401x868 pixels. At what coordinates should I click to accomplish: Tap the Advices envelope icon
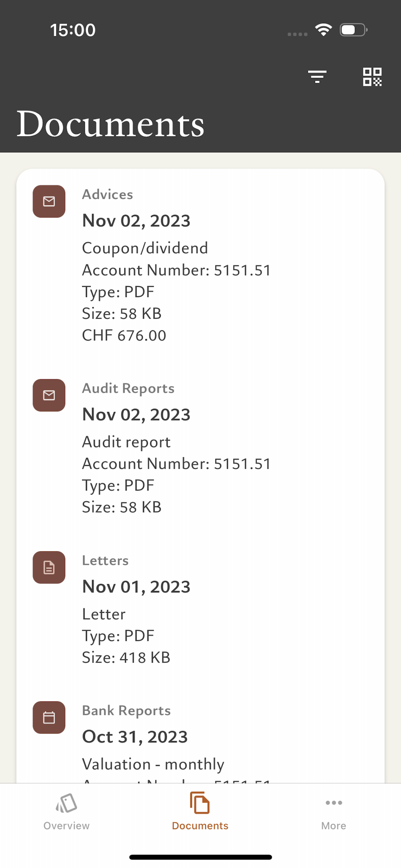tap(49, 201)
